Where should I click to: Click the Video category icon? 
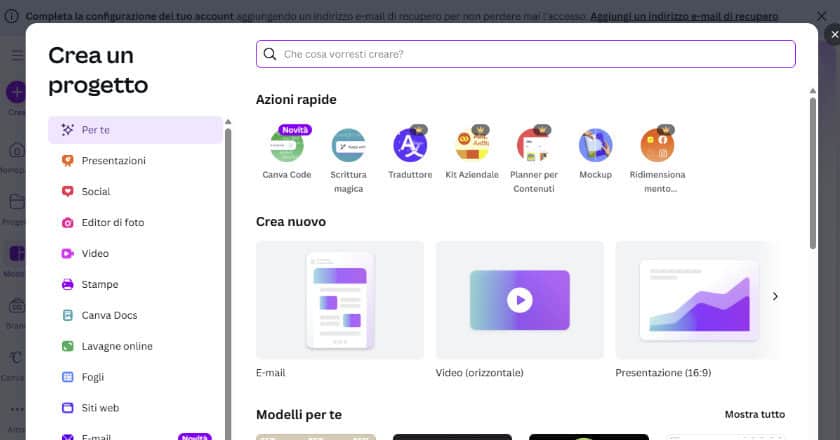tap(68, 253)
